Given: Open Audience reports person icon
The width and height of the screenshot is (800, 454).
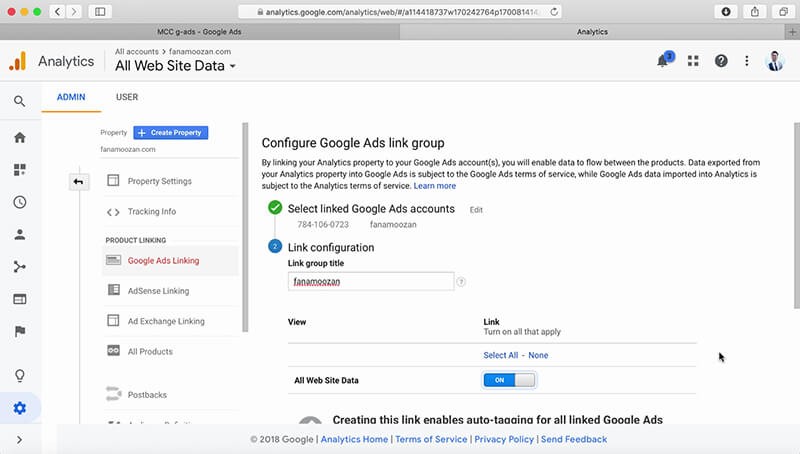Looking at the screenshot, I should 19,234.
